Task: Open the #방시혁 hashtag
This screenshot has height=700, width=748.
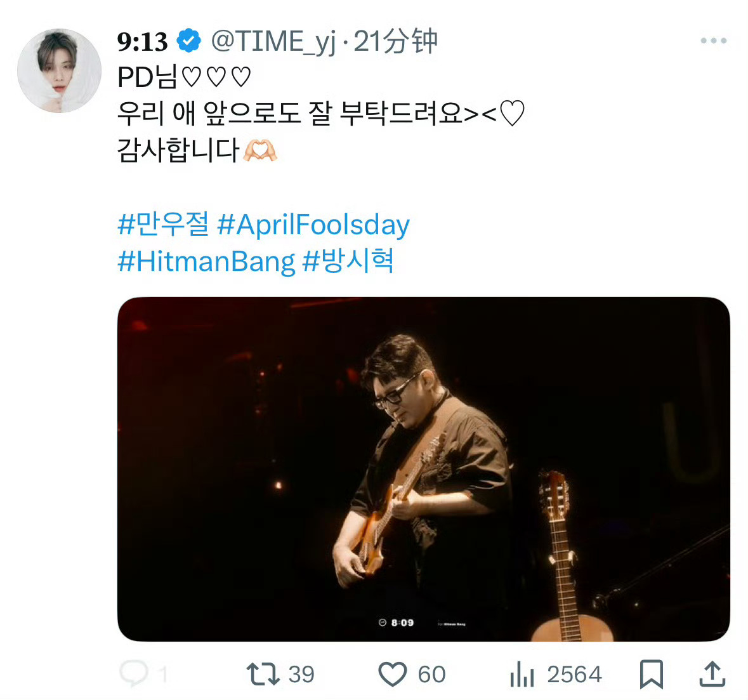Action: pyautogui.click(x=348, y=261)
